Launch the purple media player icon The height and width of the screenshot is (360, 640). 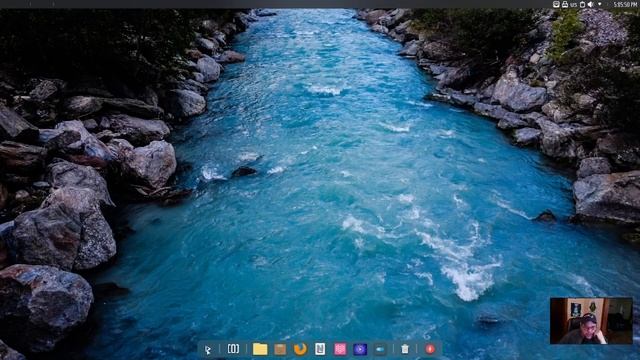360,349
